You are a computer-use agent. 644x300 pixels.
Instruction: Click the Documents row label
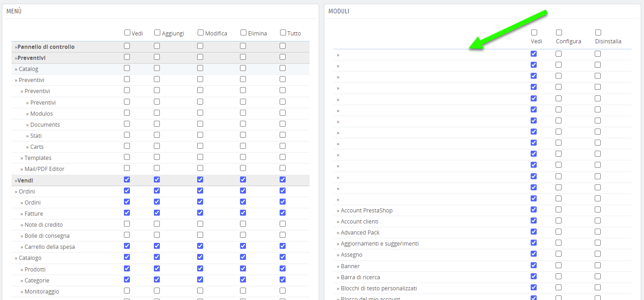coord(45,125)
